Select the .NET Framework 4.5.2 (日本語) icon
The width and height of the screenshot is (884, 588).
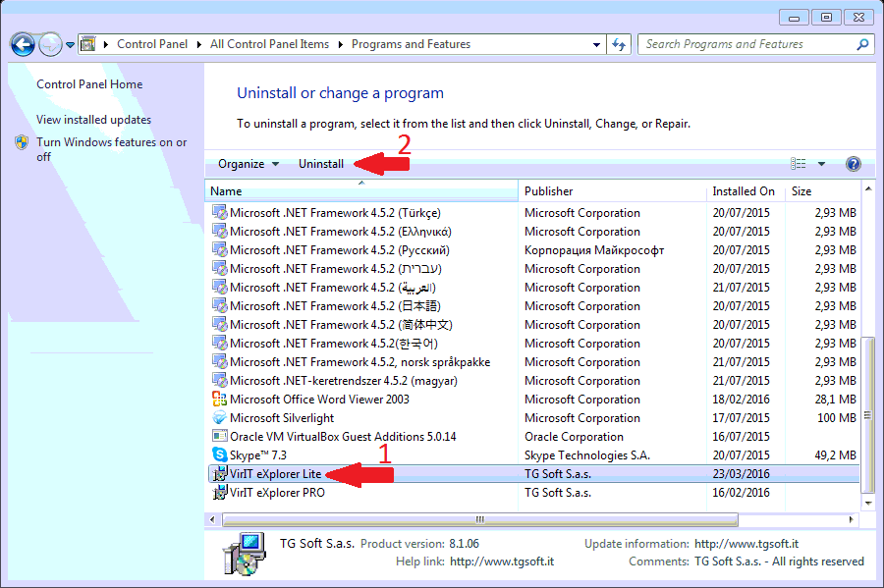tap(219, 306)
